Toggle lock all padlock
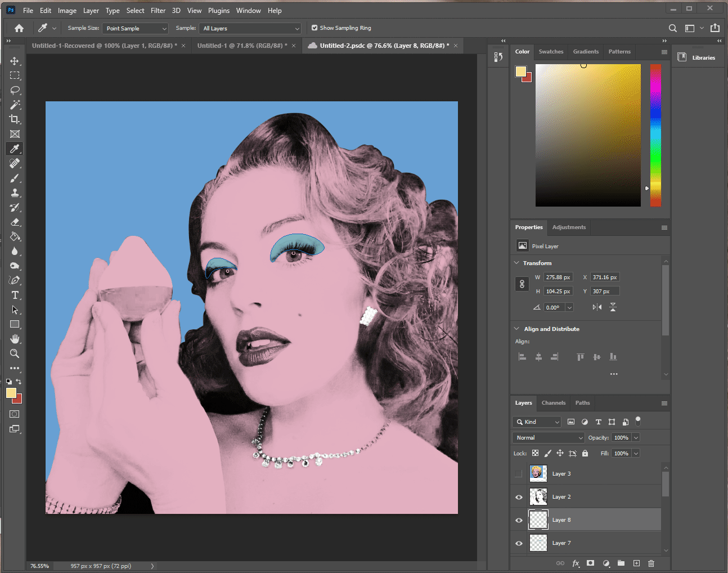Screen dimensions: 728x573 pyautogui.click(x=585, y=453)
